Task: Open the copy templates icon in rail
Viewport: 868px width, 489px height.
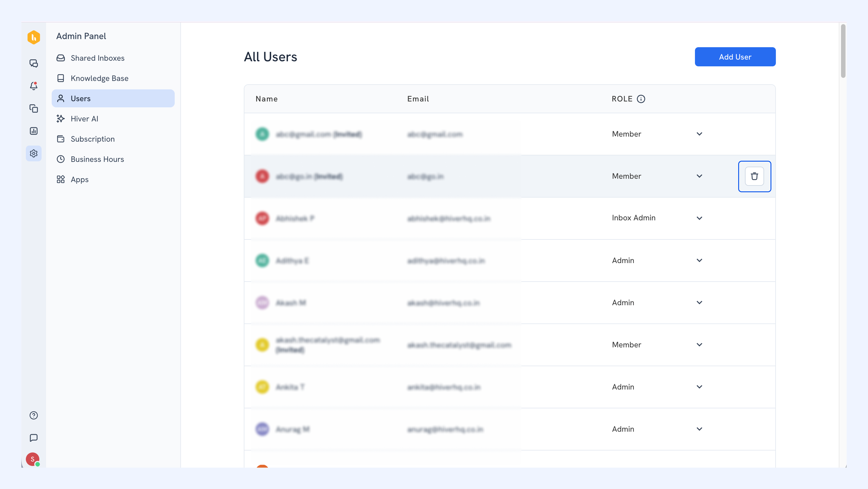Action: pos(34,108)
